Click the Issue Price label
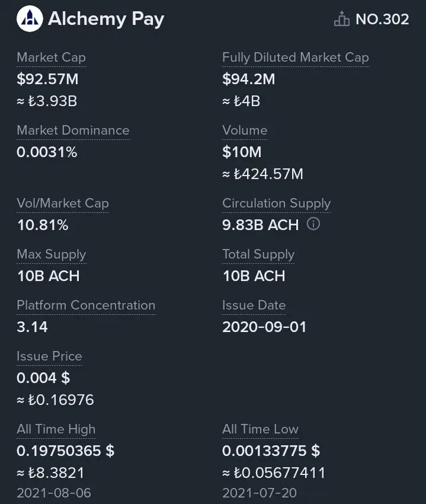The width and height of the screenshot is (426, 504). pyautogui.click(x=49, y=356)
